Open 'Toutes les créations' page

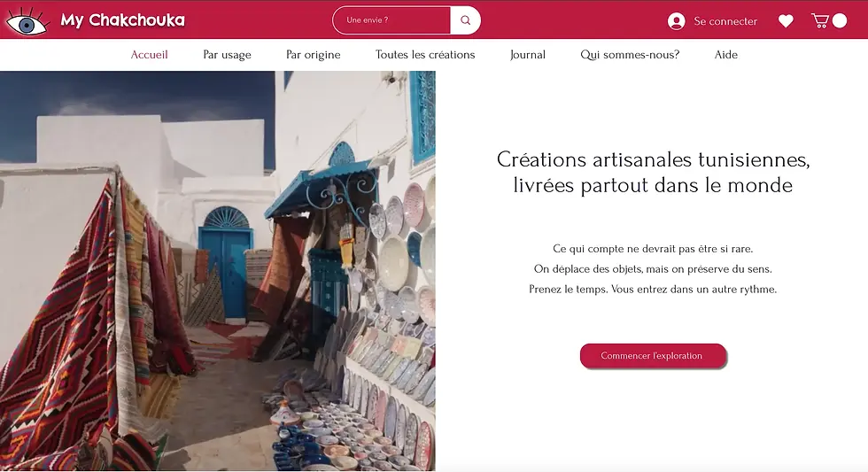[425, 54]
